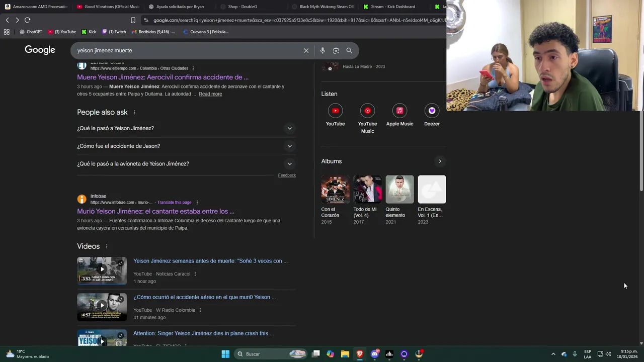644x362 pixels.
Task: Click the browser address bar URL
Action: coord(299,20)
